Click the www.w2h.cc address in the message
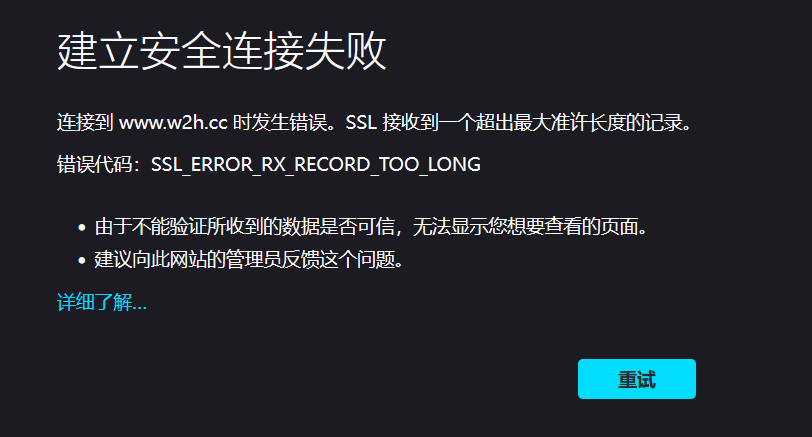The image size is (812, 437). (x=173, y=123)
